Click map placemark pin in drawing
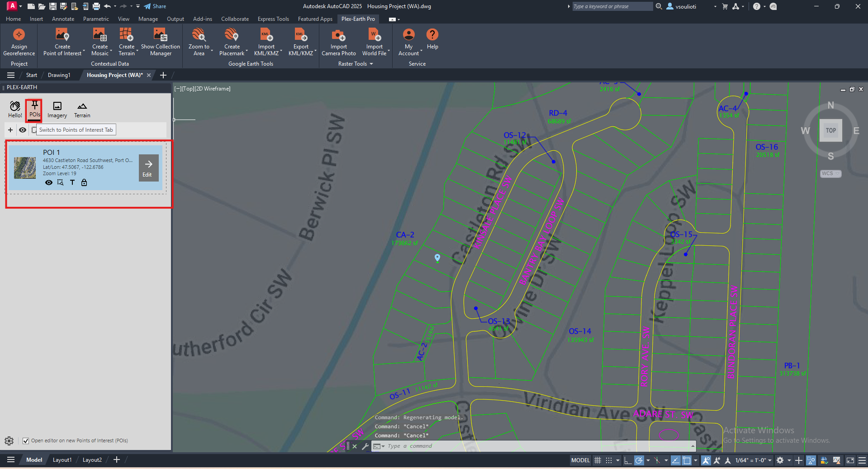868x469 pixels. [437, 258]
